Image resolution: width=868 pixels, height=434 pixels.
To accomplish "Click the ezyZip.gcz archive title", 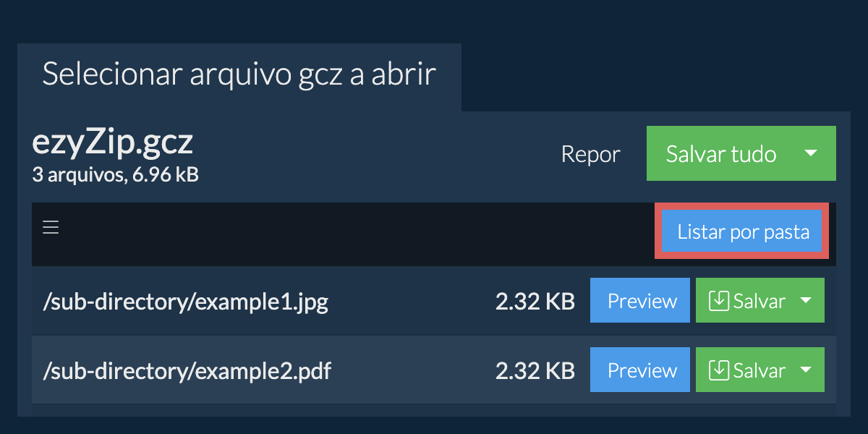I will tap(113, 142).
